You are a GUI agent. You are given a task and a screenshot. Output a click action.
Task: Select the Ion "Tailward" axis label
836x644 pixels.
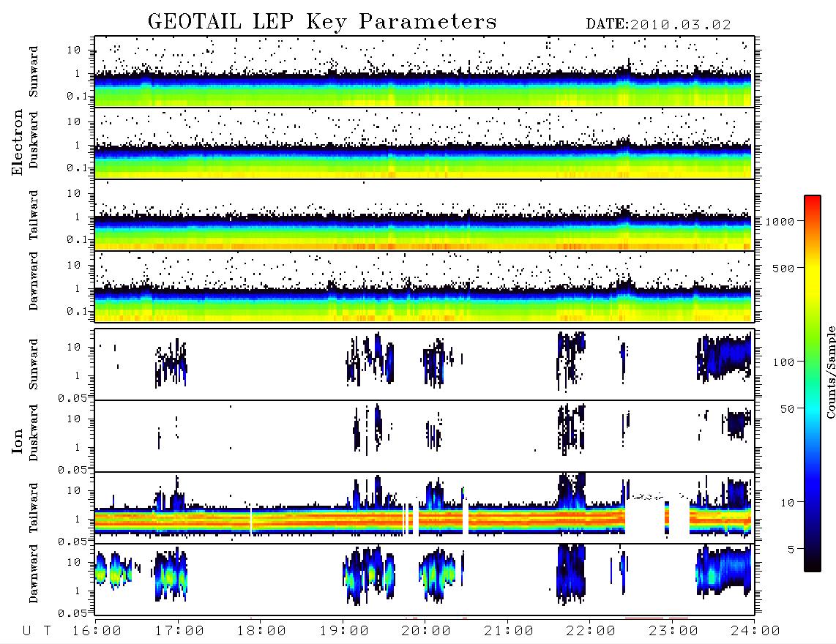coord(34,508)
